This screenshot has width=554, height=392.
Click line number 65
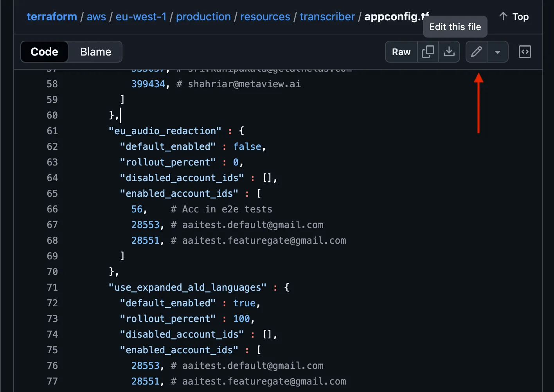(x=52, y=193)
